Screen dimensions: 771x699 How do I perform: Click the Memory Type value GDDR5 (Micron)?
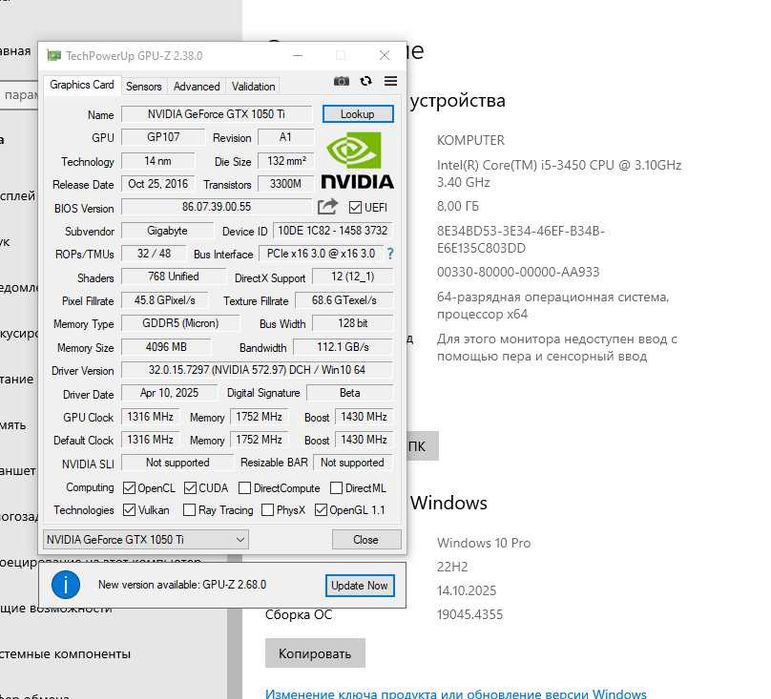click(180, 323)
